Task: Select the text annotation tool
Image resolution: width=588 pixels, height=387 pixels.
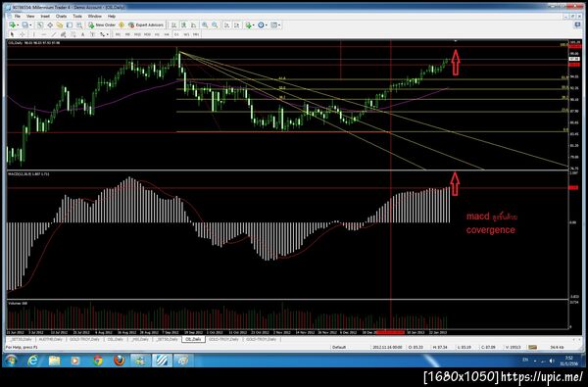Action: pyautogui.click(x=82, y=34)
